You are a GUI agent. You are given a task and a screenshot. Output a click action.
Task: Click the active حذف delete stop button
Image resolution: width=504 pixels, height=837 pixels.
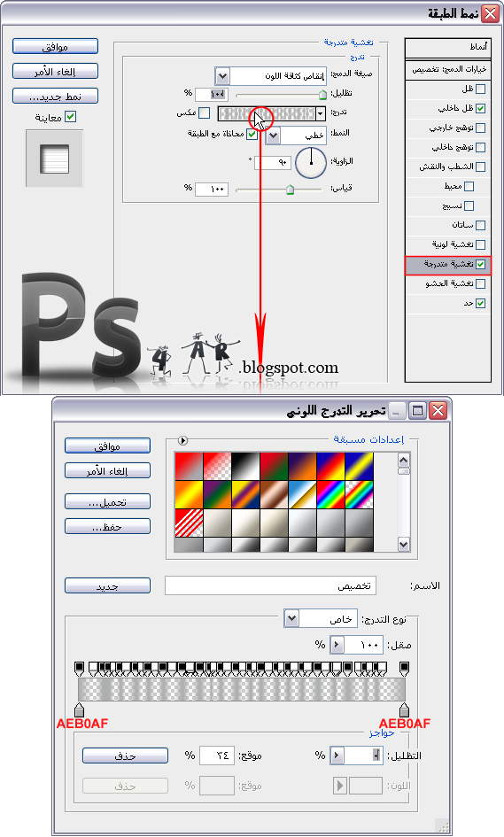[x=125, y=756]
